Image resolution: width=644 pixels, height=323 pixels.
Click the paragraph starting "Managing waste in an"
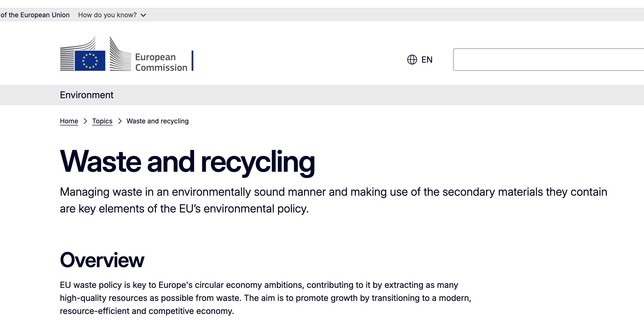coord(333,200)
